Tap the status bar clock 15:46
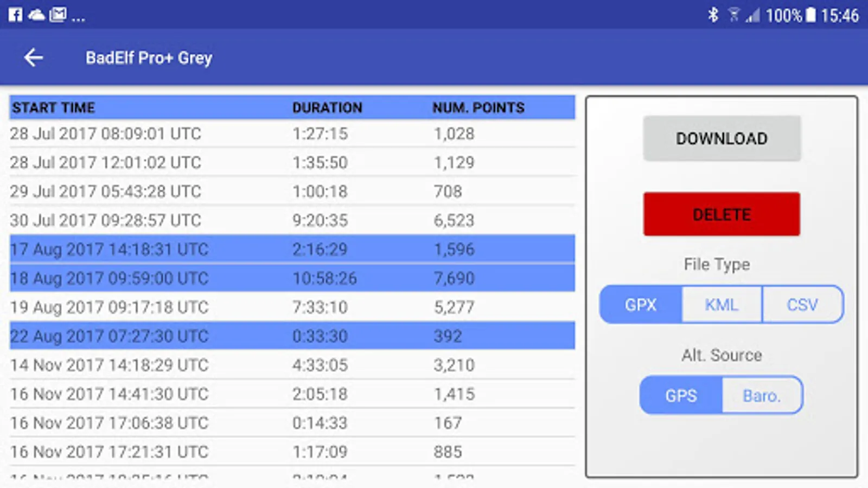Viewport: 868px width, 488px height. point(840,15)
